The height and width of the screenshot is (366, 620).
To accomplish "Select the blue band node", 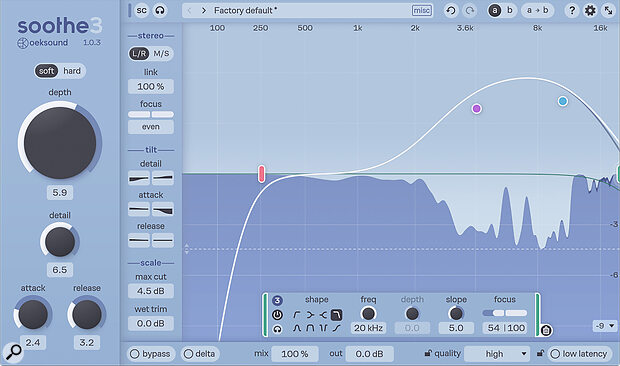I will coord(563,101).
